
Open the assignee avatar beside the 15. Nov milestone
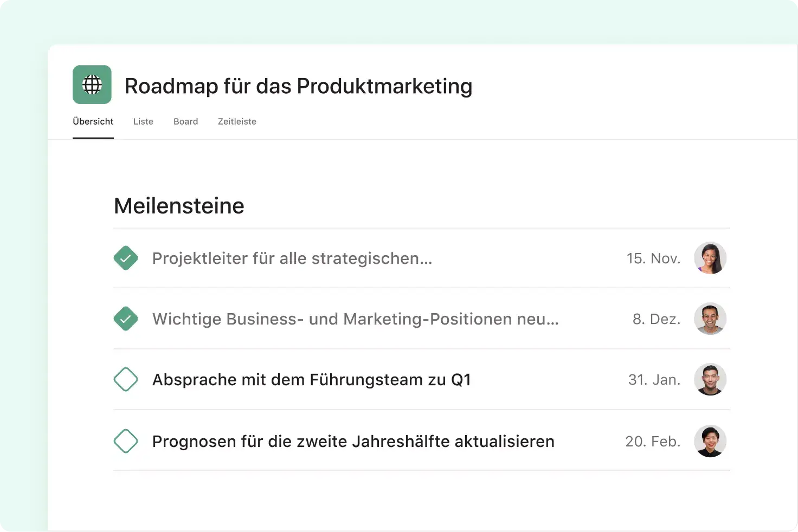(710, 258)
